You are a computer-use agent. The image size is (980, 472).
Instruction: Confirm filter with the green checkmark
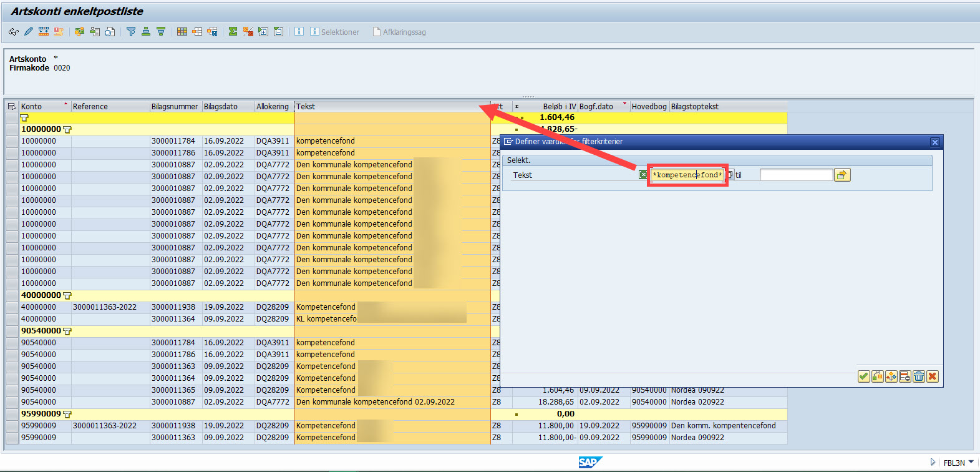863,376
